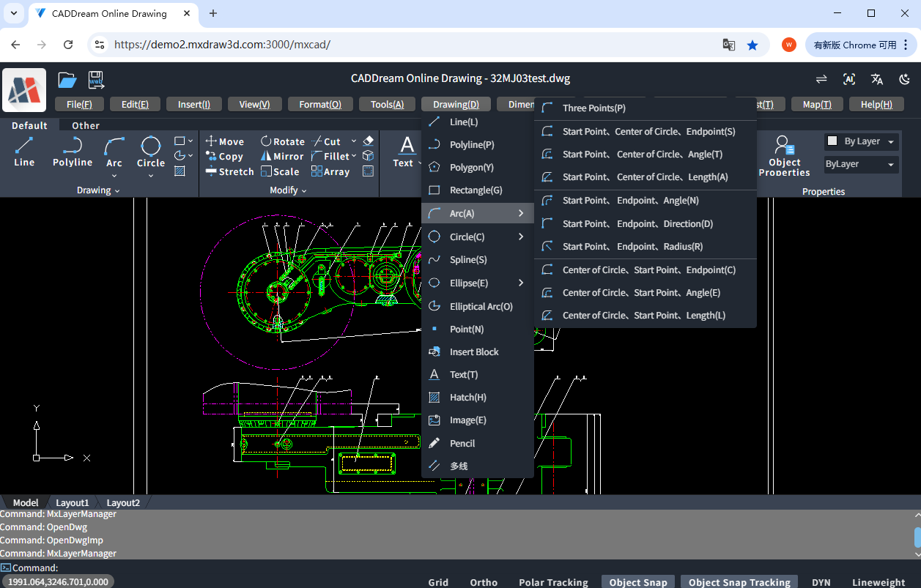Choose Spline(S) from Drawing menu
This screenshot has width=921, height=588.
pyautogui.click(x=478, y=260)
